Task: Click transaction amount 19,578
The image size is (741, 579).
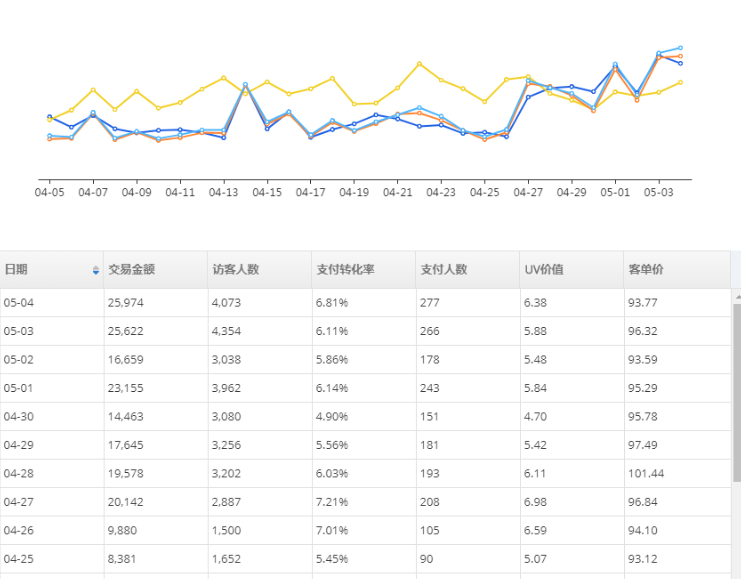Action: (125, 473)
